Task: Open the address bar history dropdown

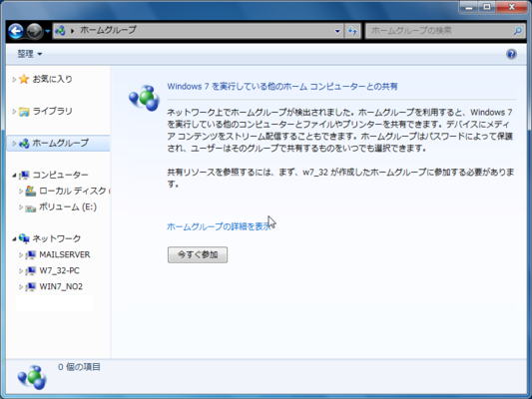Action: [337, 31]
